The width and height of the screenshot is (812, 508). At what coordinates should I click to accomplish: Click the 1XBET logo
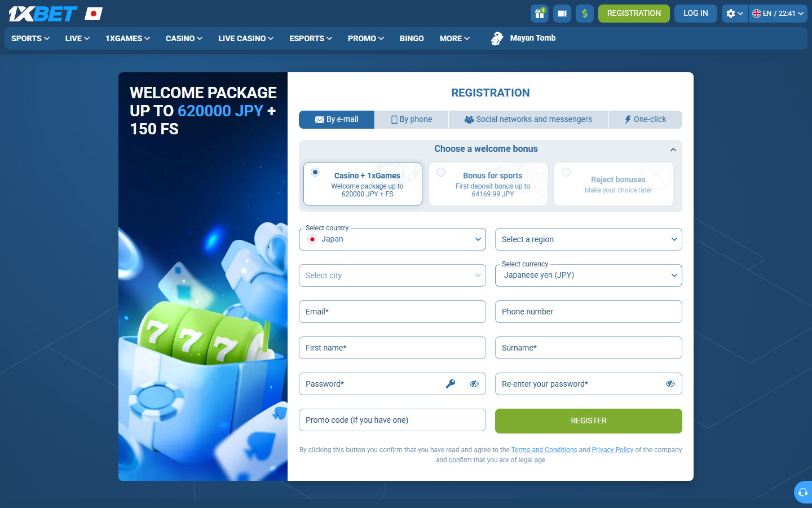coord(43,14)
